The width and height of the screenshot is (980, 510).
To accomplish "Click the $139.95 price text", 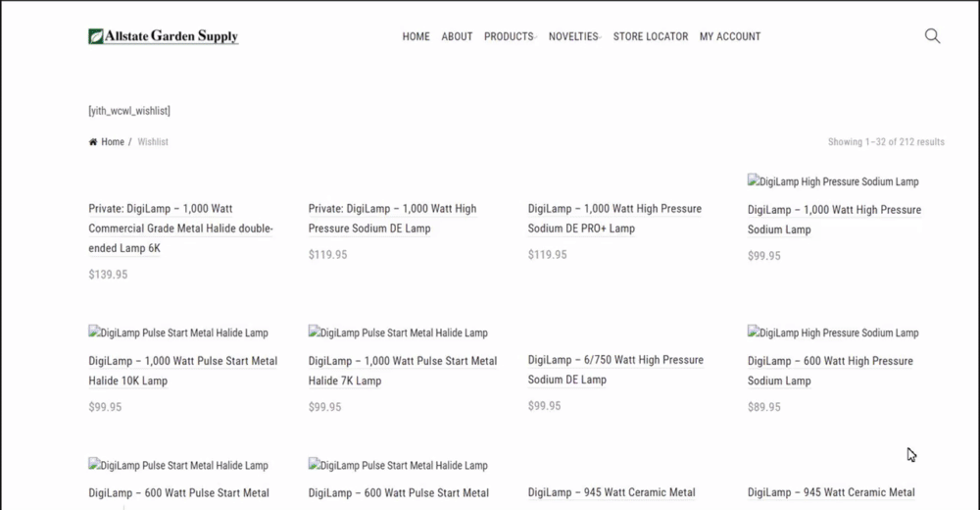I will point(108,275).
